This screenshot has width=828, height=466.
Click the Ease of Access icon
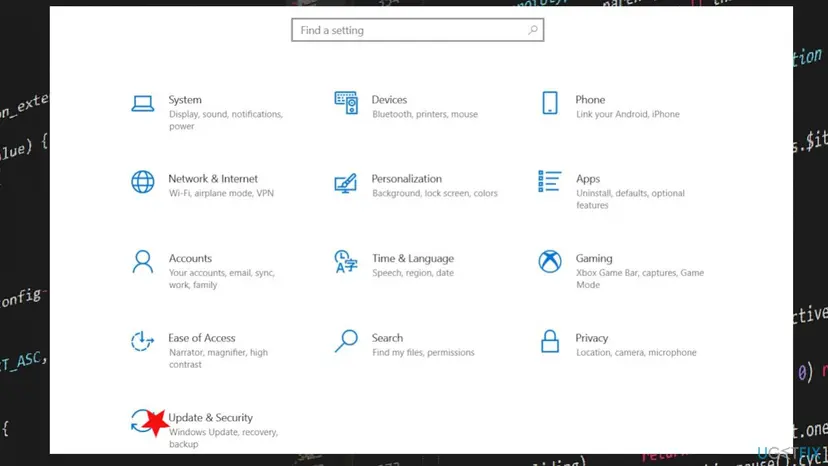point(143,341)
